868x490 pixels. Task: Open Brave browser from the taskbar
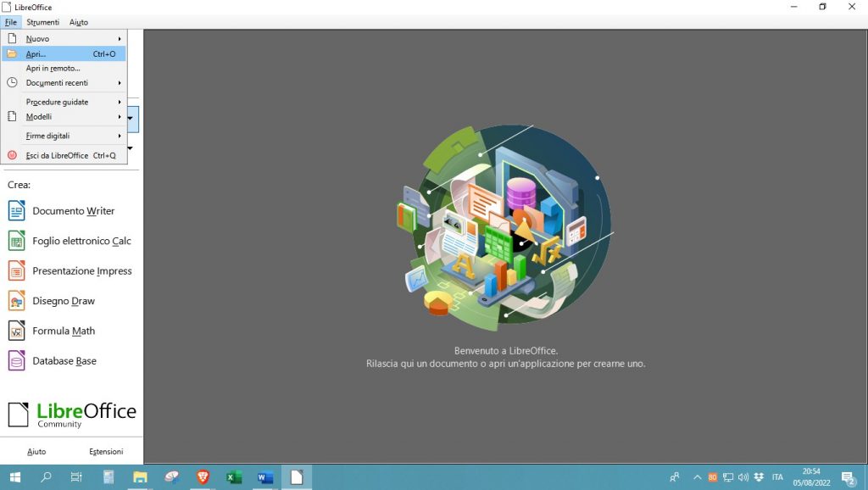(203, 477)
